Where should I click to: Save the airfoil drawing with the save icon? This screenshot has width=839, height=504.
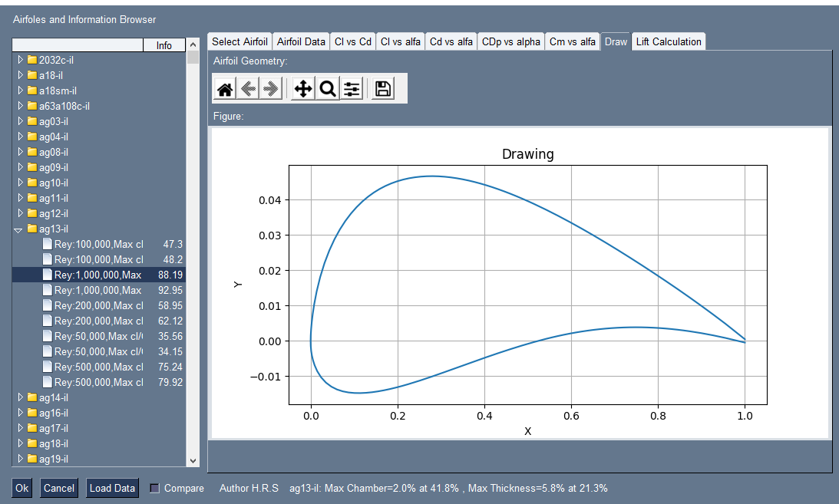(x=383, y=88)
